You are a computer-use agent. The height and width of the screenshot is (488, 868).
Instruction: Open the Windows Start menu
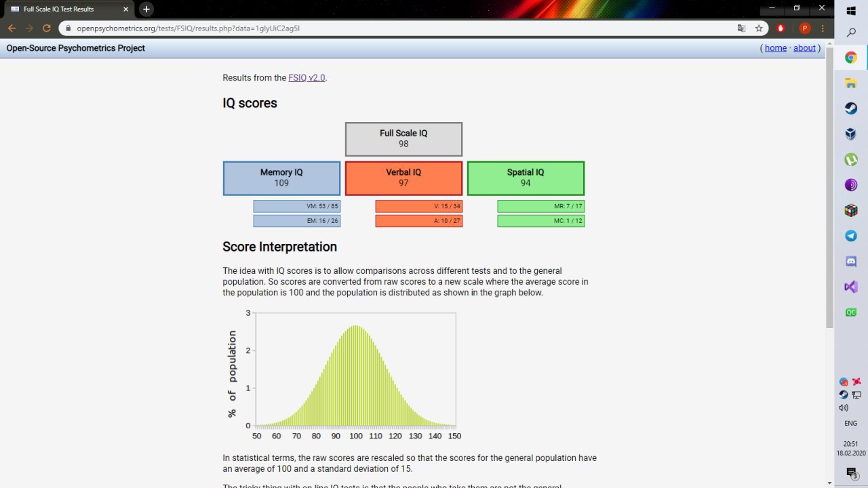click(x=851, y=9)
